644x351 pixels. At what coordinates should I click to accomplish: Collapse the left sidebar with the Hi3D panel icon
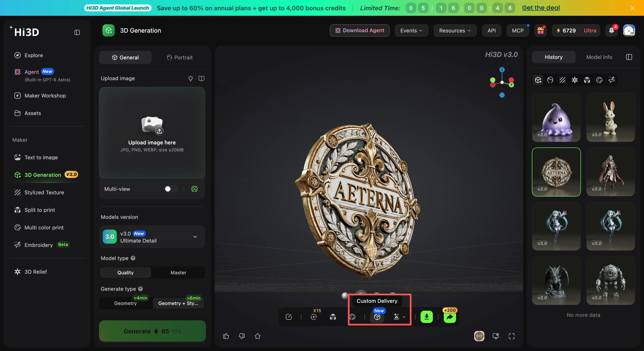(x=77, y=32)
